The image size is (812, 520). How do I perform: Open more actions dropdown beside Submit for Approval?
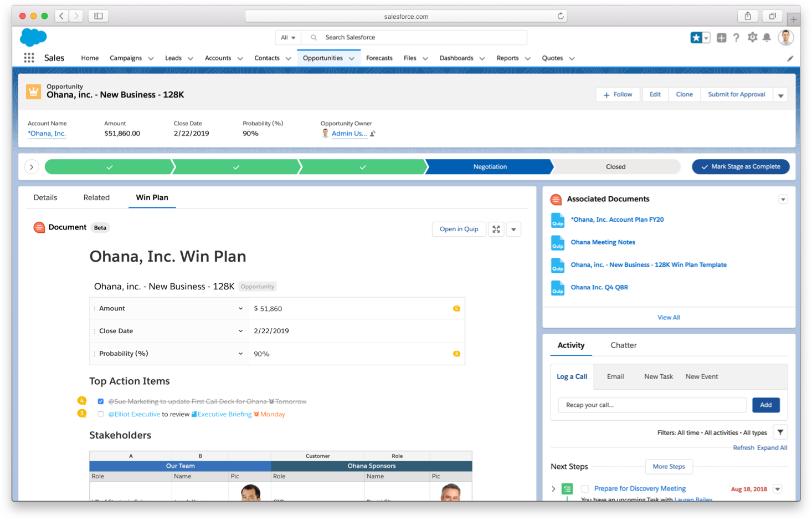[x=780, y=95]
